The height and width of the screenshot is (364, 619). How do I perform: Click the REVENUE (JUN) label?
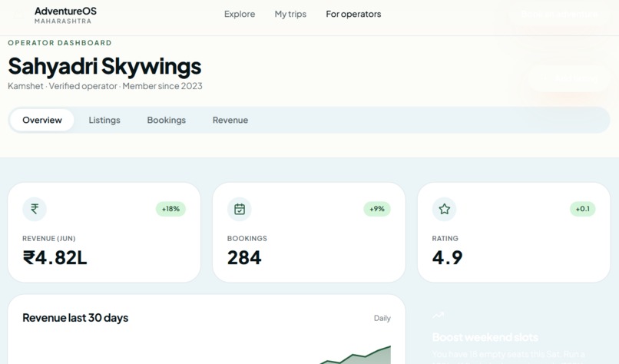(49, 239)
